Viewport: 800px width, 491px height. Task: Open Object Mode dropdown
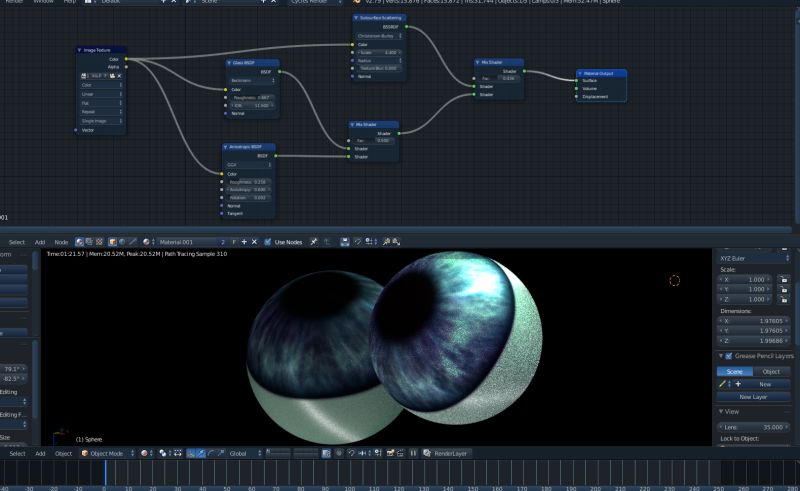coord(107,453)
